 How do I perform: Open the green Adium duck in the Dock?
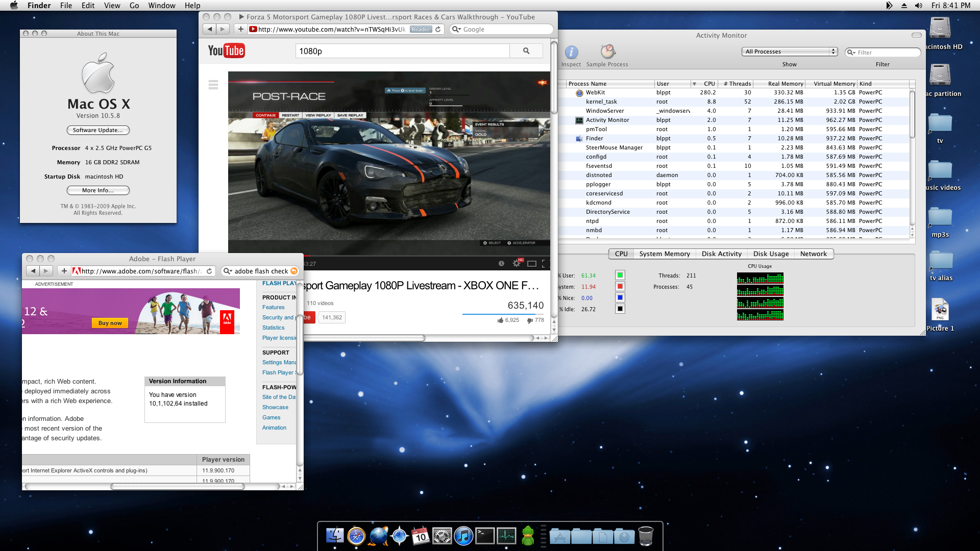528,536
